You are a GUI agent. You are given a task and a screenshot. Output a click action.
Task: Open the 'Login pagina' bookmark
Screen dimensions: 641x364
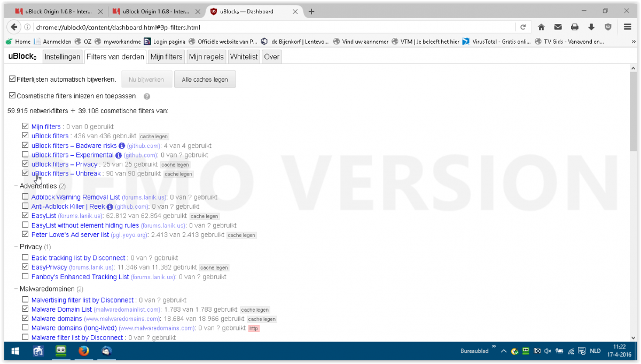click(x=165, y=41)
